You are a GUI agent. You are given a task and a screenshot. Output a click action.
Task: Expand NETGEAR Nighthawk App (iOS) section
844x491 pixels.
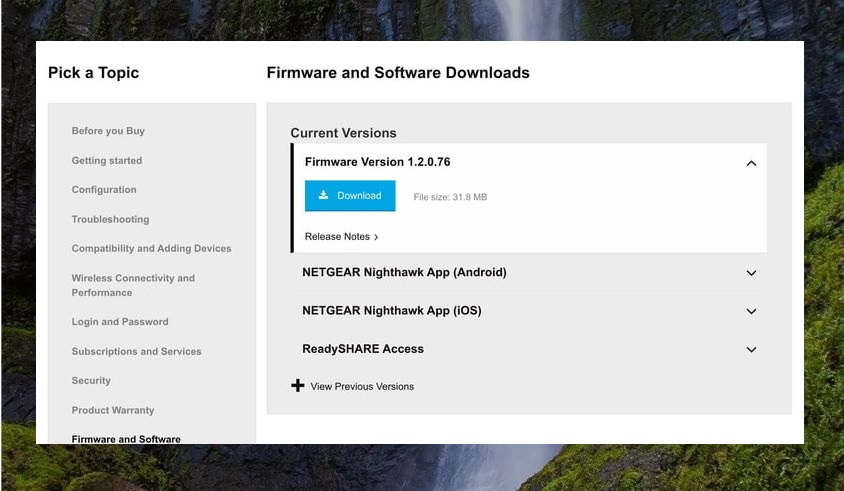751,311
